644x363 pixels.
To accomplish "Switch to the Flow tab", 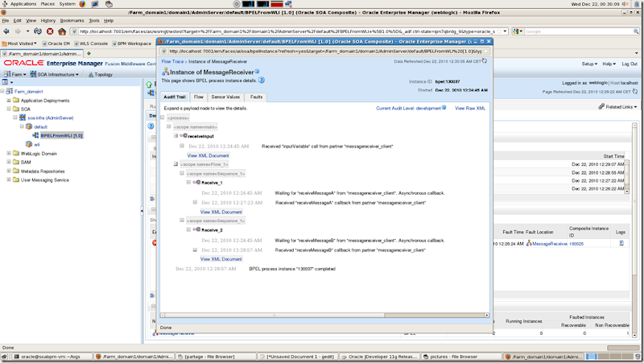I will coord(199,97).
